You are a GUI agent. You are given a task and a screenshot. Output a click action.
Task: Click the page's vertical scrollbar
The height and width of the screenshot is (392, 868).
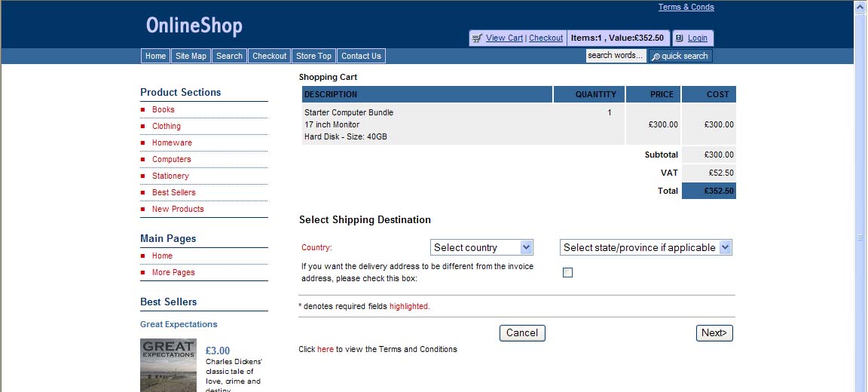860,226
